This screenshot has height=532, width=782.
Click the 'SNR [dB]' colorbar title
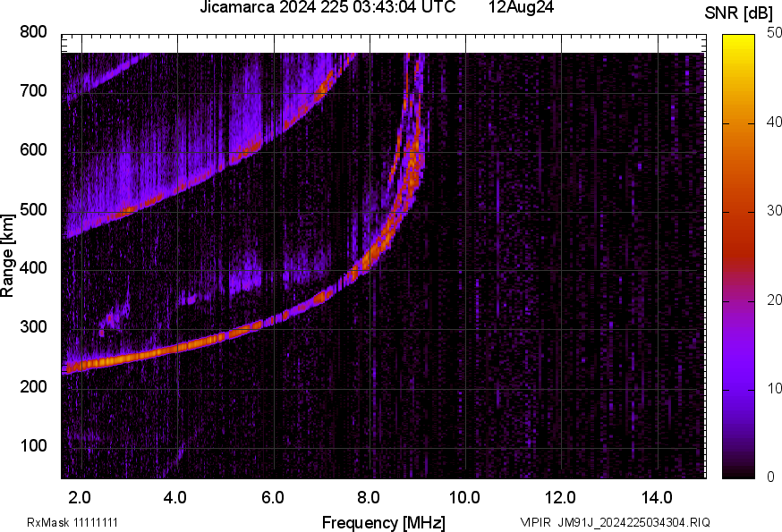739,13
